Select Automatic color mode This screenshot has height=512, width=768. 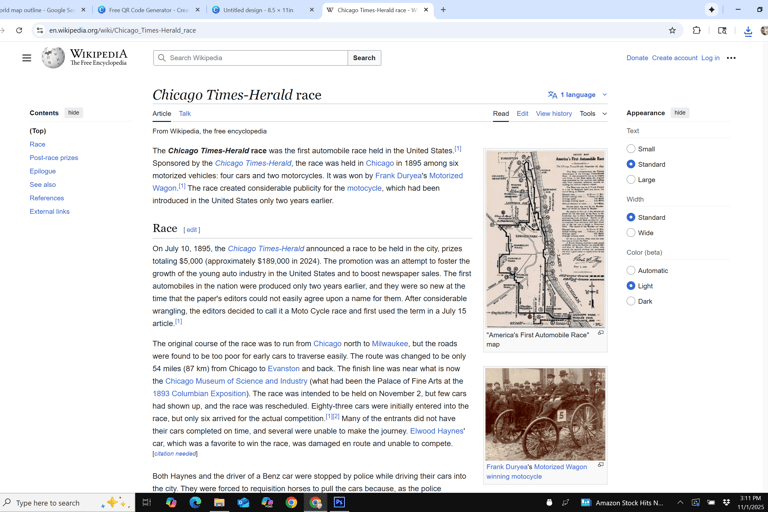pyautogui.click(x=631, y=270)
